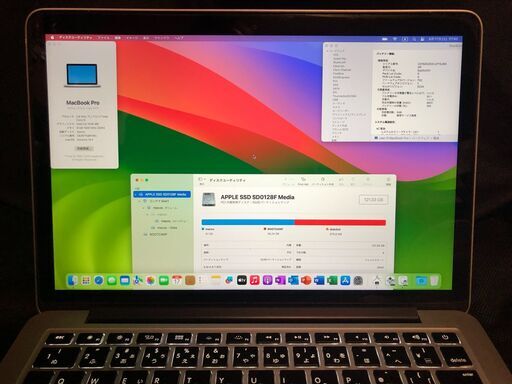
Task: Open Maps app in the Dock
Action: [x=138, y=281]
